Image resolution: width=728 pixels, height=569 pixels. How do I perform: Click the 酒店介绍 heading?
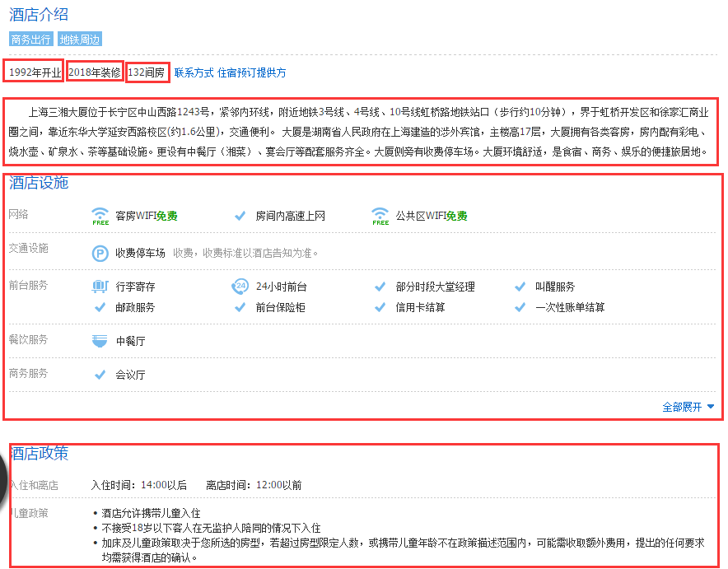pyautogui.click(x=39, y=14)
